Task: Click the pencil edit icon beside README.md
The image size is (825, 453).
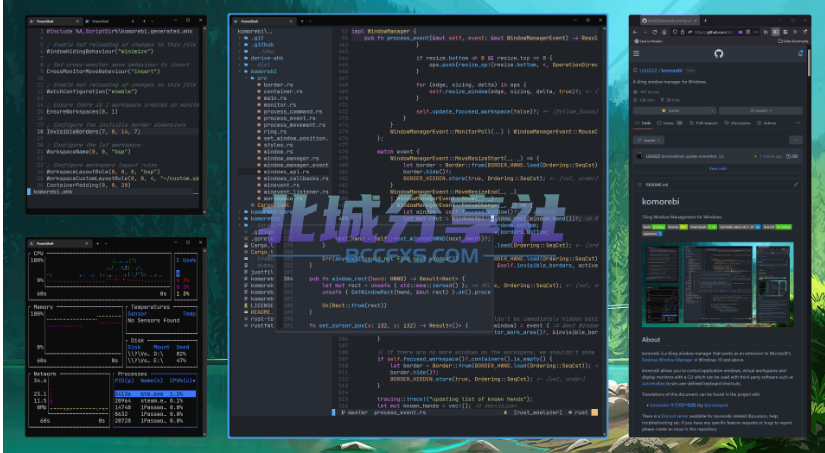Action: pyautogui.click(x=796, y=185)
